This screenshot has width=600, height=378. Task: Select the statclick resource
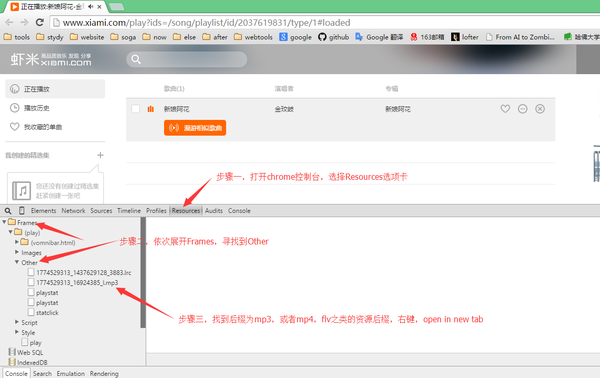(43, 313)
